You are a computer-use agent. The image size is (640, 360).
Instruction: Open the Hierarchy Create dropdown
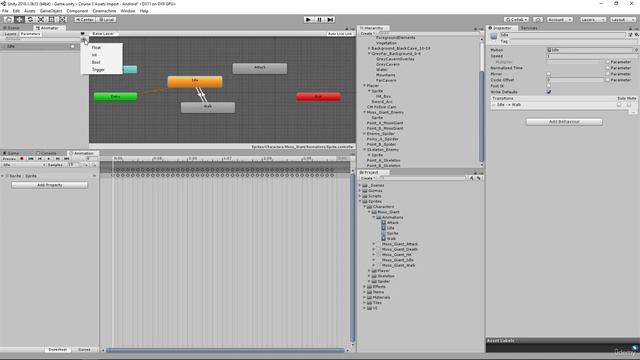(x=368, y=33)
